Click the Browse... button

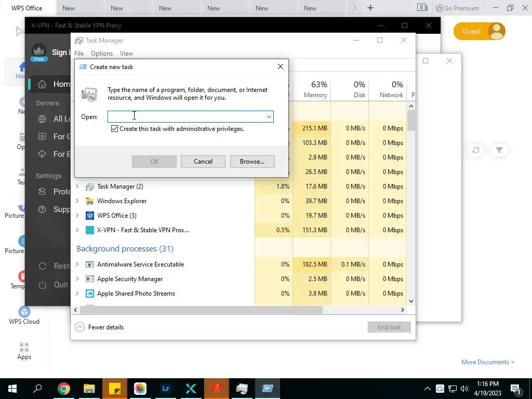click(x=252, y=162)
